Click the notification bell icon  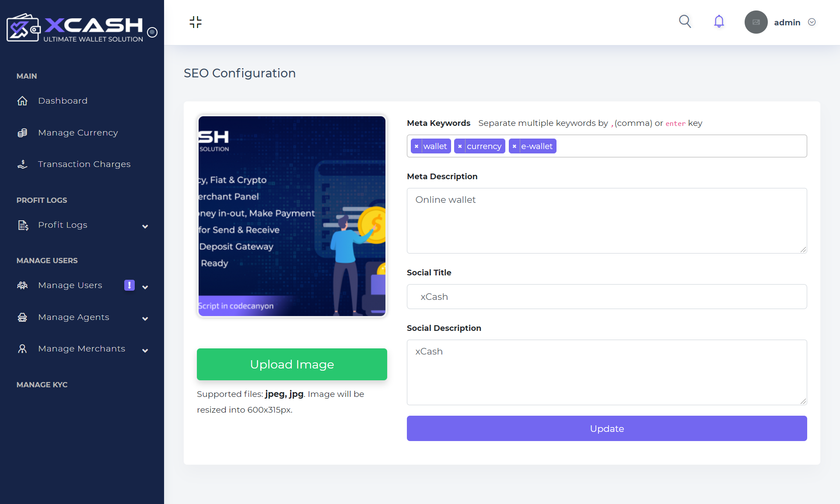click(x=719, y=21)
